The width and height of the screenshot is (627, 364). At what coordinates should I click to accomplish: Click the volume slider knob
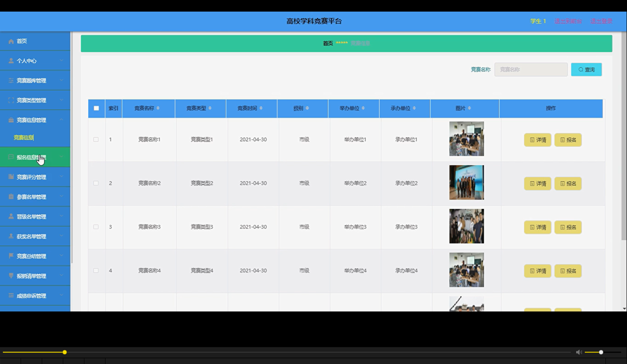click(x=601, y=352)
